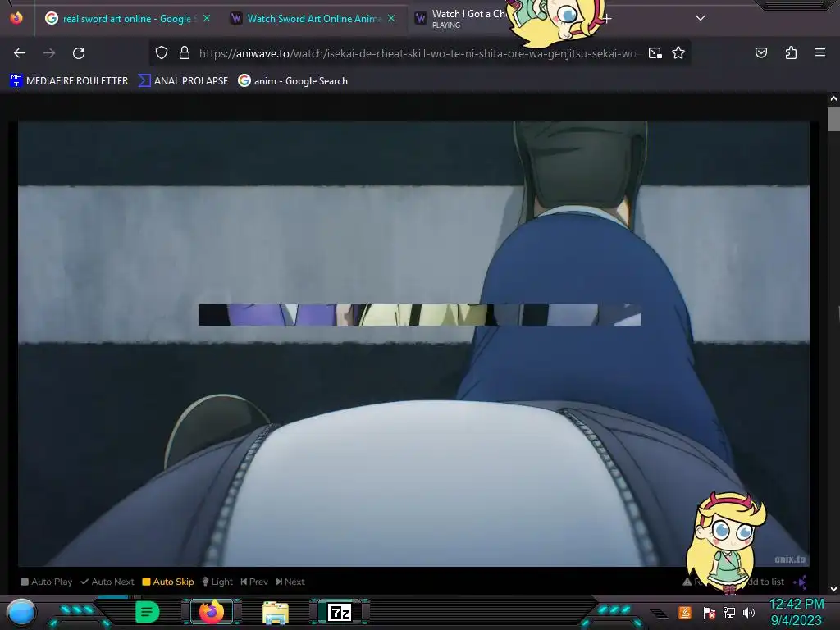Toggle the Auto Play checkbox
840x630 pixels.
[46, 582]
